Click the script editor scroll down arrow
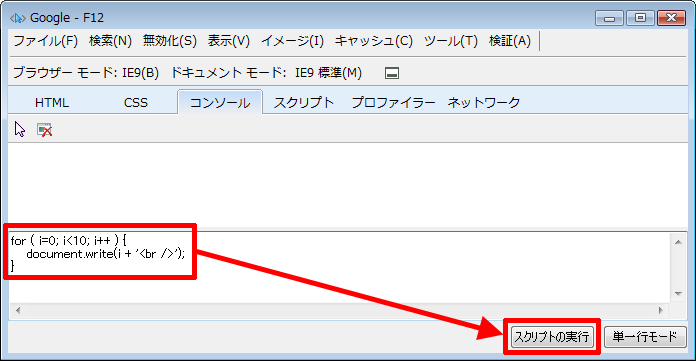Viewport: 696px width, 361px height. click(x=678, y=294)
